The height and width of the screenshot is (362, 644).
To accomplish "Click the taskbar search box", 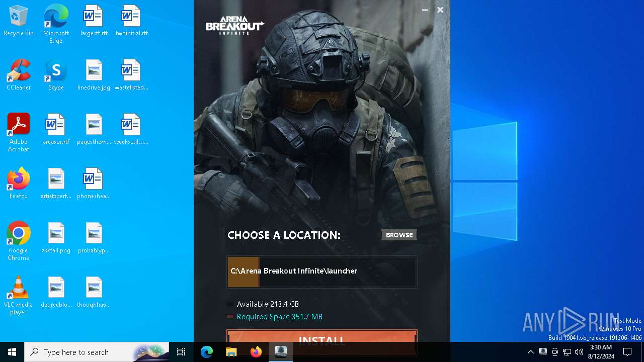I will click(97, 352).
